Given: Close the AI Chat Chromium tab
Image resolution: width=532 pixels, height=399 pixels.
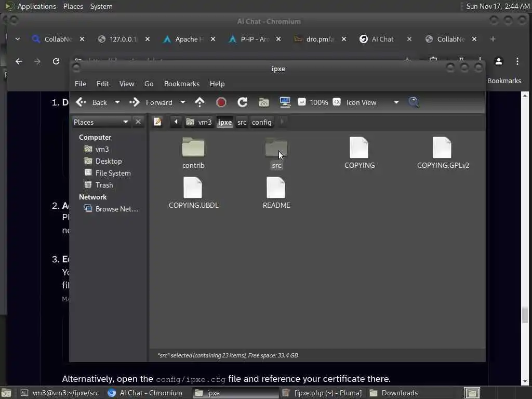Looking at the screenshot, I should click(x=409, y=39).
